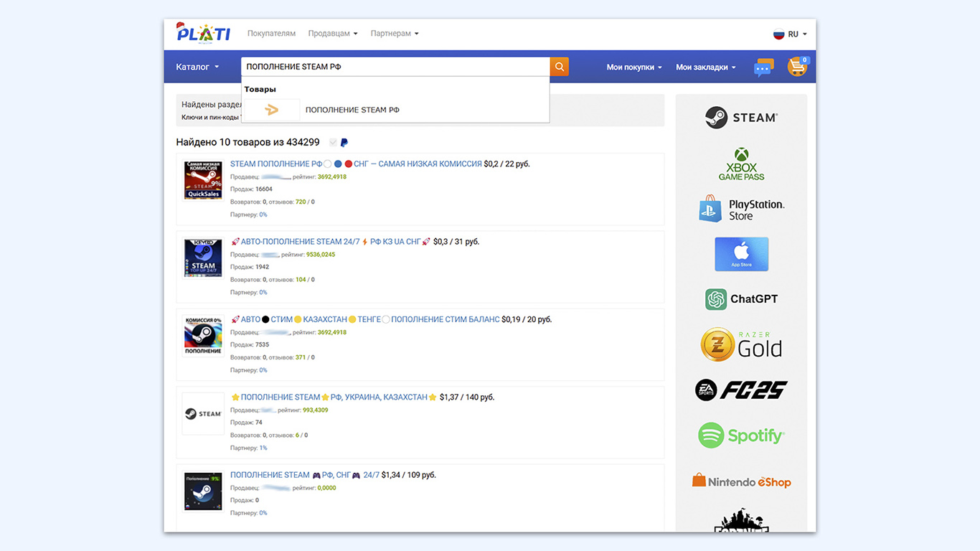The image size is (980, 551).
Task: Click review count 371
Action: pyautogui.click(x=301, y=357)
